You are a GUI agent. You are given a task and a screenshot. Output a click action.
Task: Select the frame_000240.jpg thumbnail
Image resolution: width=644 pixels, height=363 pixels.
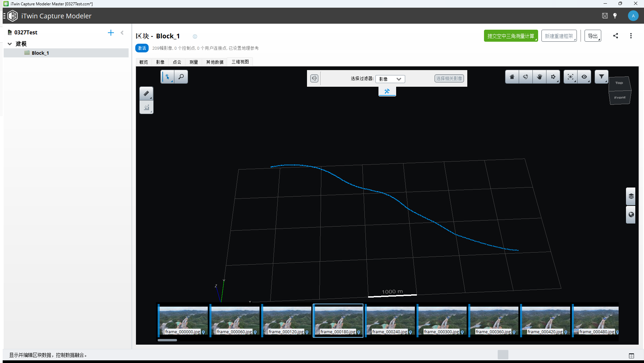click(x=390, y=320)
